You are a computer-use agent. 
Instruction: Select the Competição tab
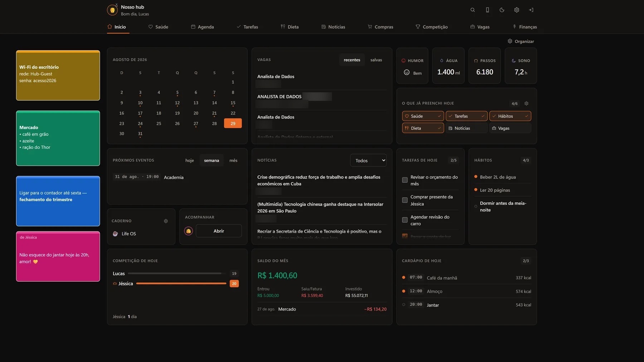[x=431, y=27]
